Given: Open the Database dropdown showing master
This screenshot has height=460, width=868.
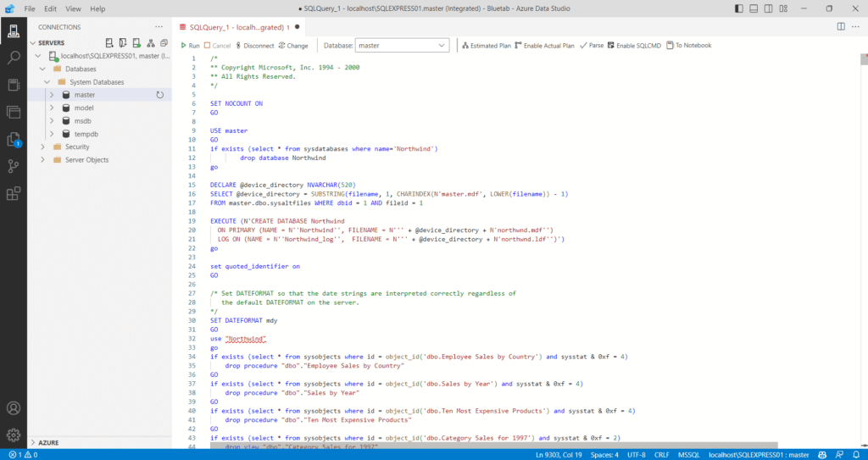Looking at the screenshot, I should [402, 46].
